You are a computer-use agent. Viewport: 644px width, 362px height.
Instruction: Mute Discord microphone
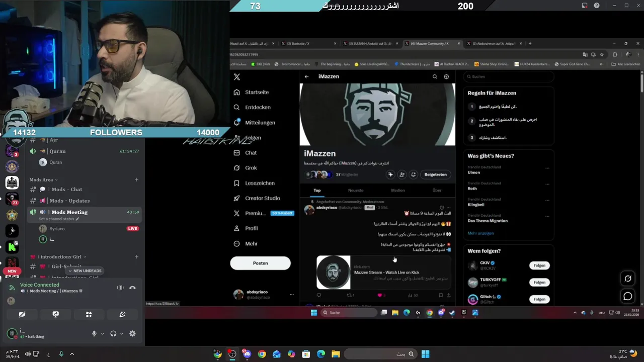click(x=94, y=333)
